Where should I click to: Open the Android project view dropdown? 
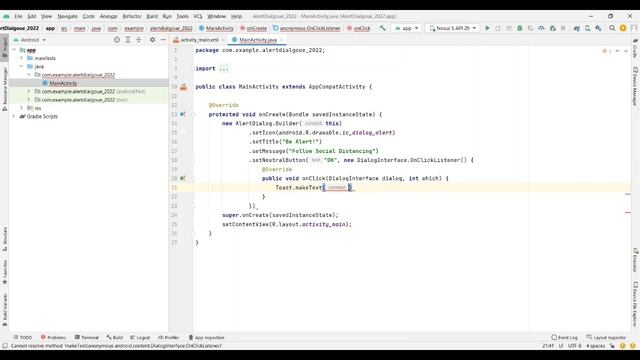point(30,40)
